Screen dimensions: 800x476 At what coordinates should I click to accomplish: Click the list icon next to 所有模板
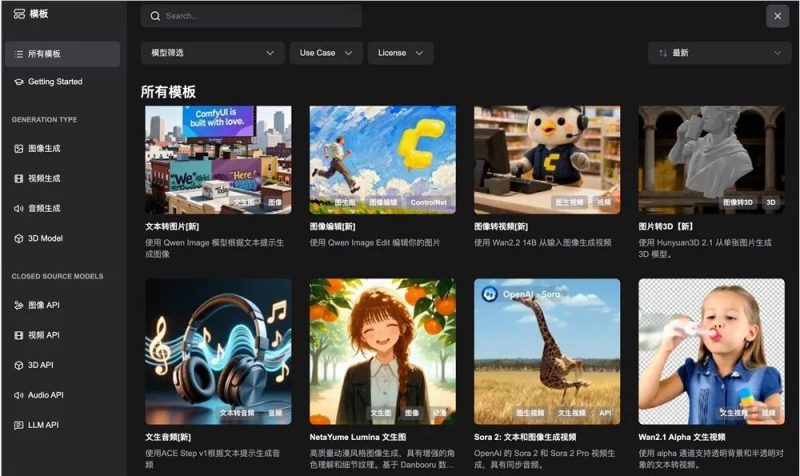point(19,54)
